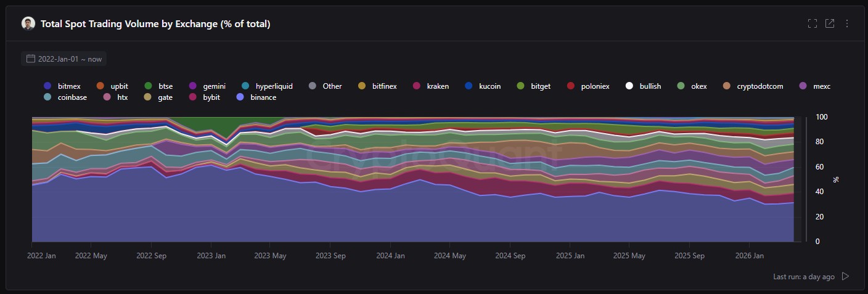Click the bullish white legend marker
The width and height of the screenshot is (868, 294).
click(629, 86)
